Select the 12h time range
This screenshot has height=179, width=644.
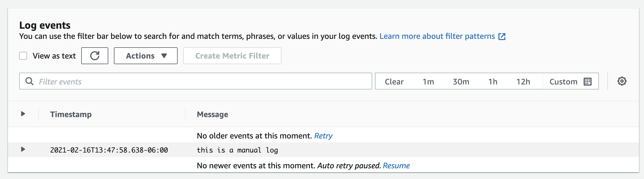coord(523,82)
